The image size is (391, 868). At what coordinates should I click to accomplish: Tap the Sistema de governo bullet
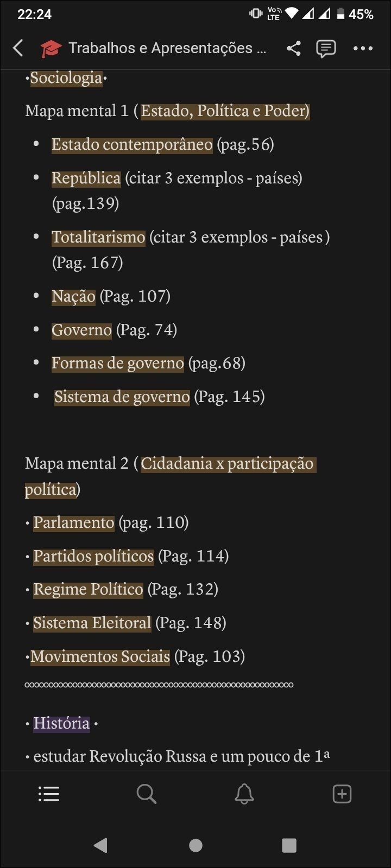pos(122,397)
